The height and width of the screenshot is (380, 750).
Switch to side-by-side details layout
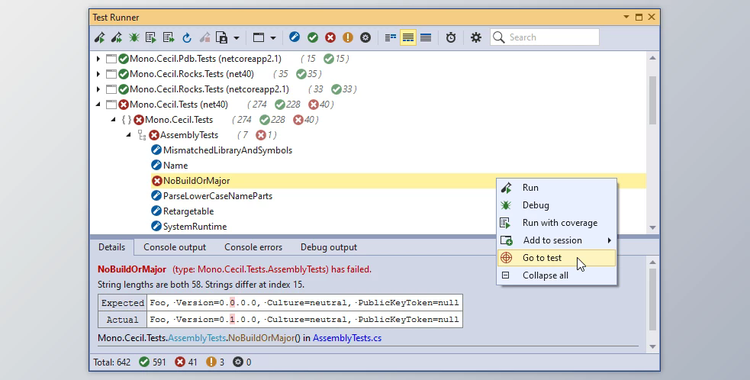pyautogui.click(x=390, y=37)
